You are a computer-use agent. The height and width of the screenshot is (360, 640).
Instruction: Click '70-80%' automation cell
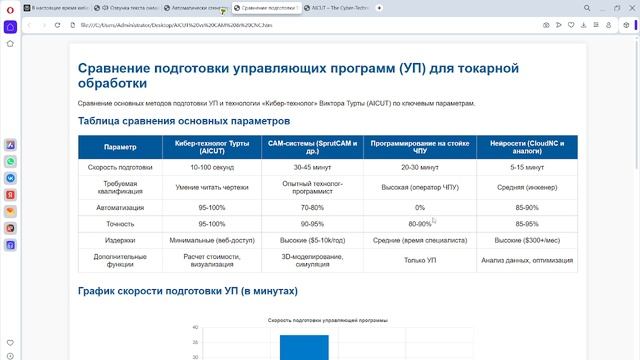tap(312, 208)
